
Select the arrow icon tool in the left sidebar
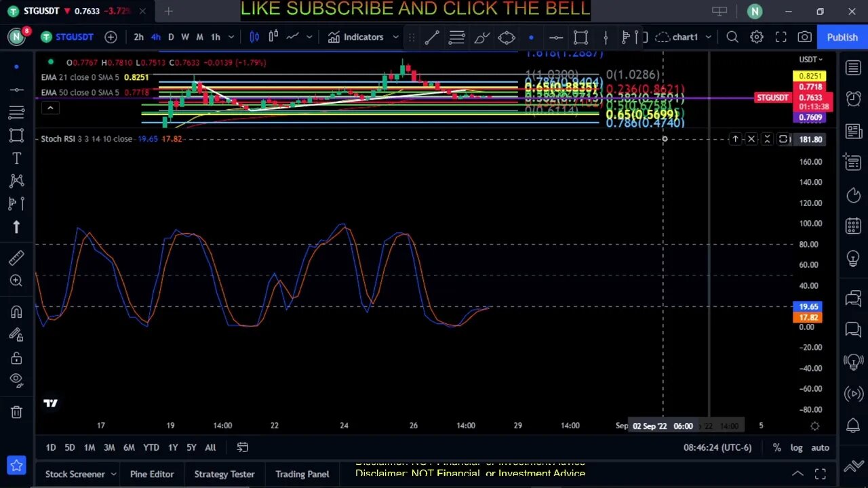click(x=16, y=227)
